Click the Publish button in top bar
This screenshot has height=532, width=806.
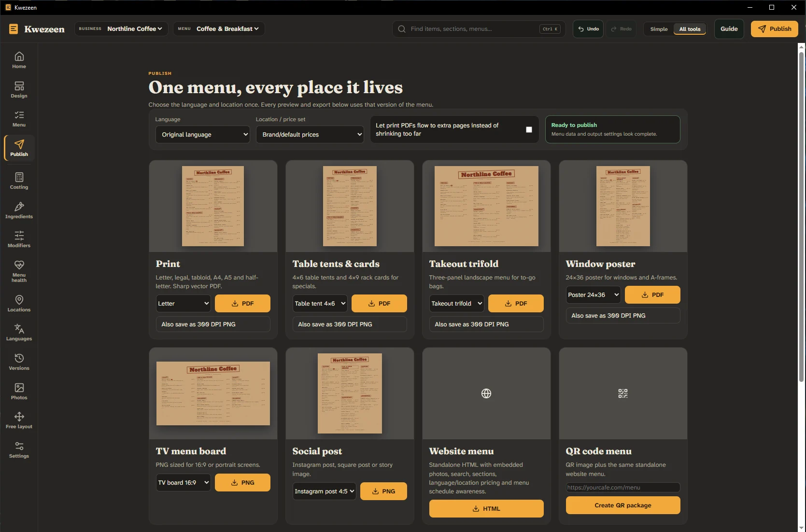click(x=774, y=29)
